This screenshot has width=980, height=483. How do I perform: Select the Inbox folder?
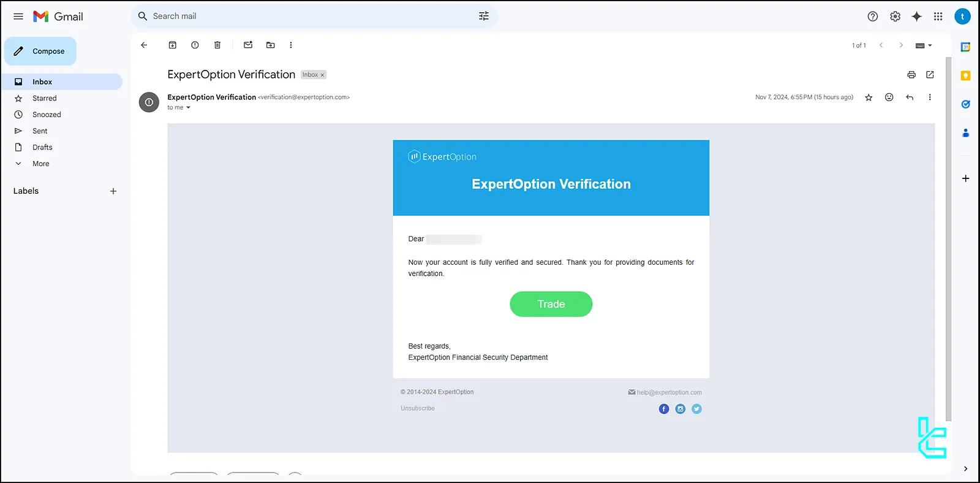pyautogui.click(x=61, y=82)
